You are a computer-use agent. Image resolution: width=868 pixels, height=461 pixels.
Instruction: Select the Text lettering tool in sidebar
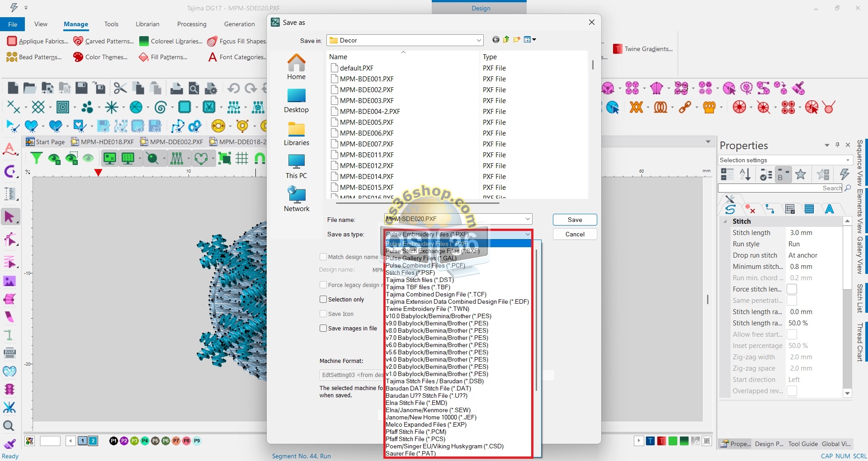pos(9,149)
